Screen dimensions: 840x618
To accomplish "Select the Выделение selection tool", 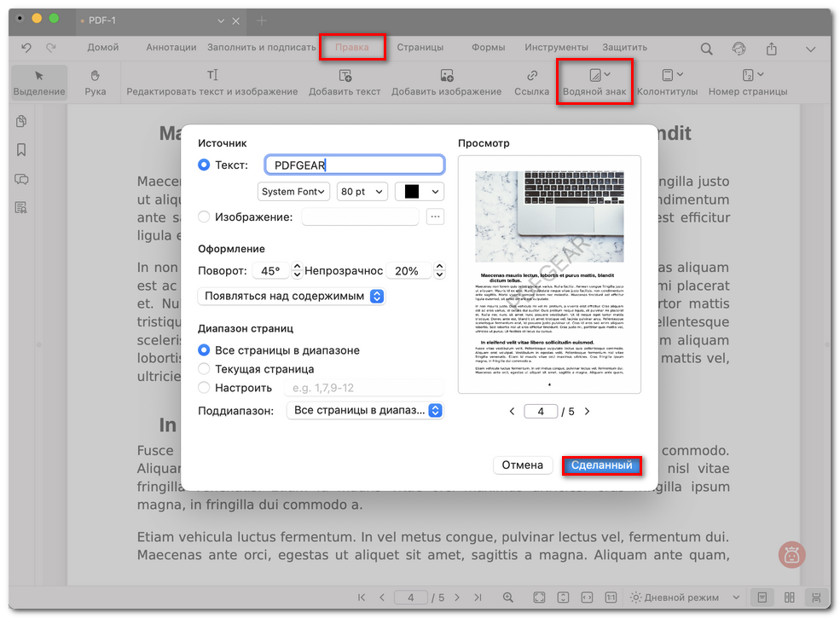I will click(x=39, y=83).
